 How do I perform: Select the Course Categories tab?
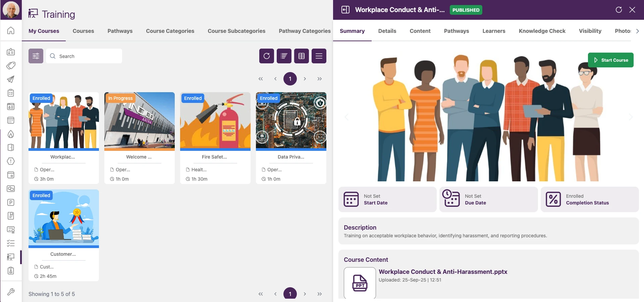pyautogui.click(x=170, y=31)
